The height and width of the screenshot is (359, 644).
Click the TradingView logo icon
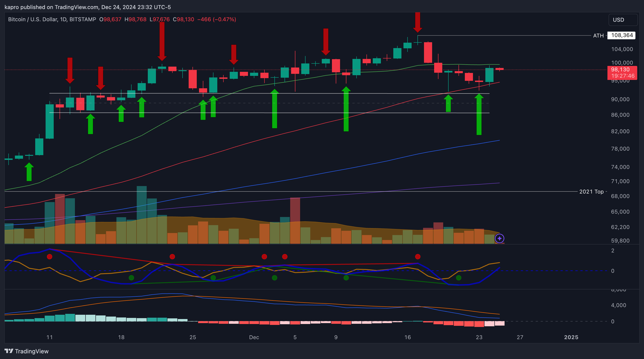[9, 351]
